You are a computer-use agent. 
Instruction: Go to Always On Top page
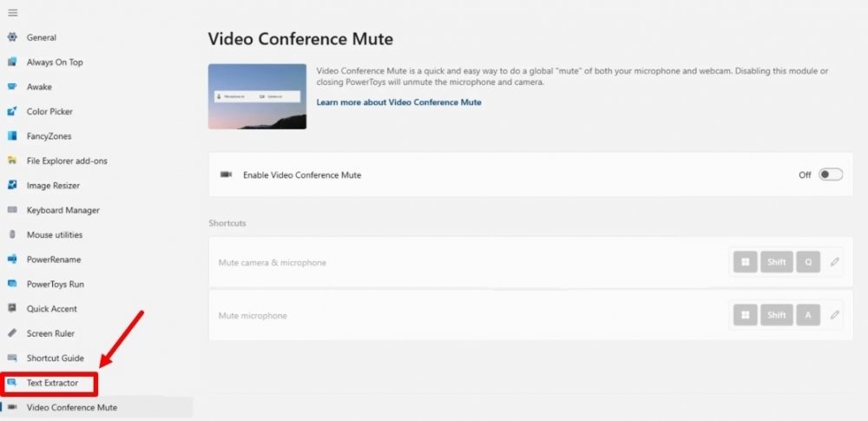[x=55, y=62]
